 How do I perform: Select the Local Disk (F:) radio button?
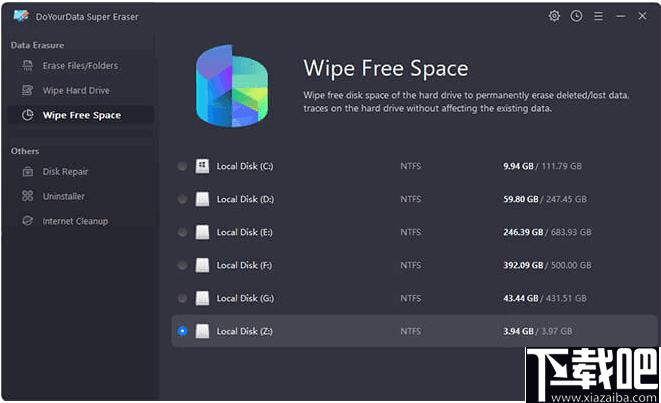pyautogui.click(x=182, y=265)
